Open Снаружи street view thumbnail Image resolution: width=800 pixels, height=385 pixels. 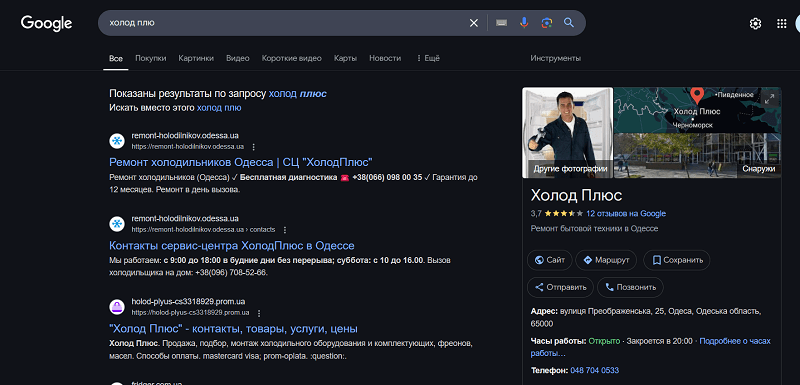pyautogui.click(x=697, y=156)
